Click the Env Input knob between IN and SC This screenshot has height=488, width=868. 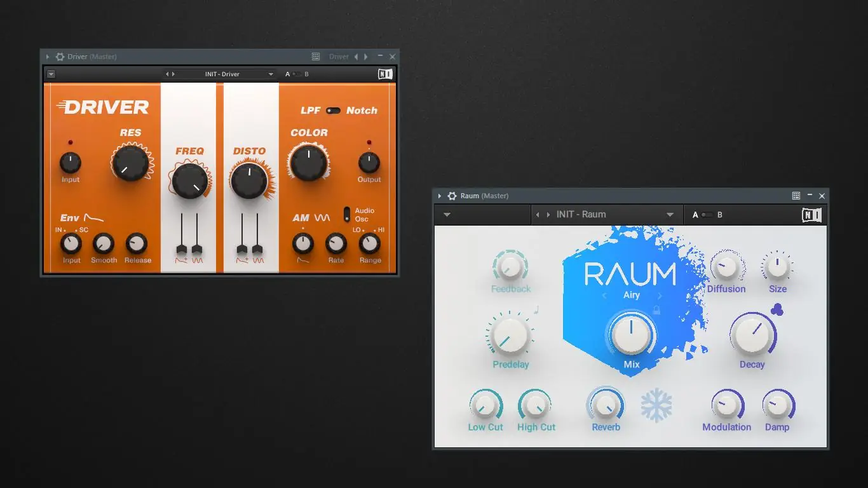point(71,243)
